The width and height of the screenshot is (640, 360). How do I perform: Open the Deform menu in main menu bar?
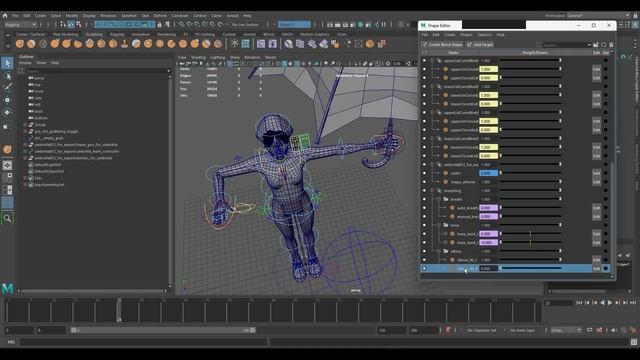coord(160,16)
